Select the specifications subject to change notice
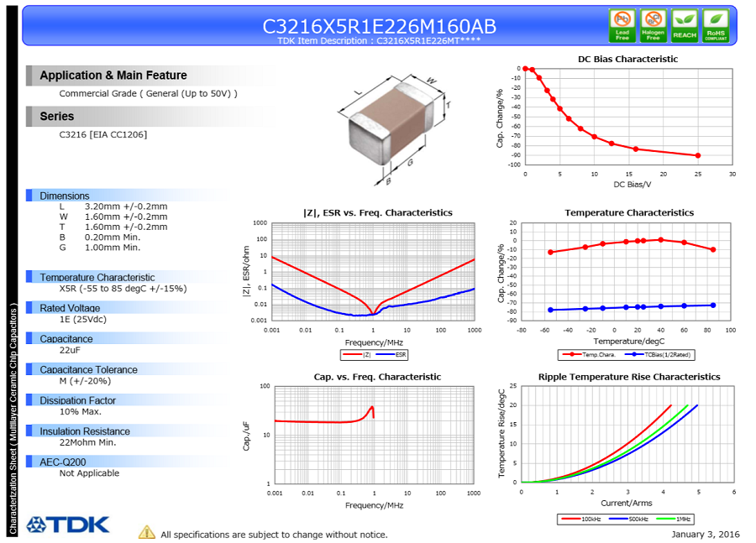This screenshot has height=543, width=756. (x=274, y=535)
